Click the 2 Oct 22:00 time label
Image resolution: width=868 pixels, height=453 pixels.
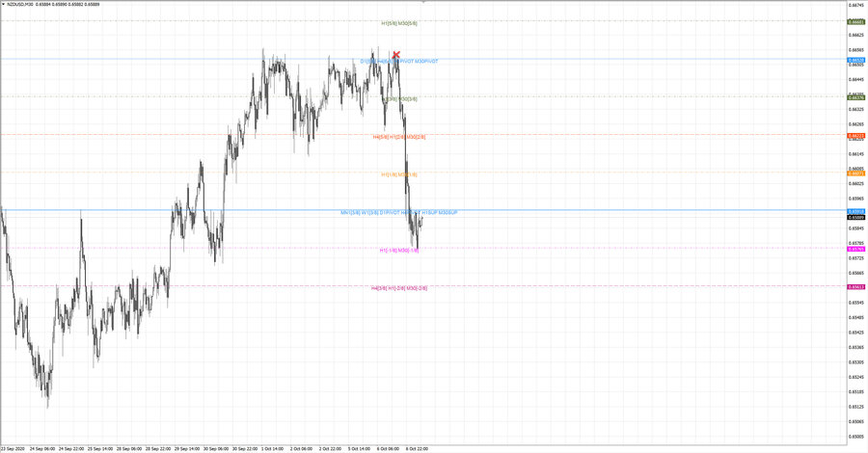click(x=330, y=448)
